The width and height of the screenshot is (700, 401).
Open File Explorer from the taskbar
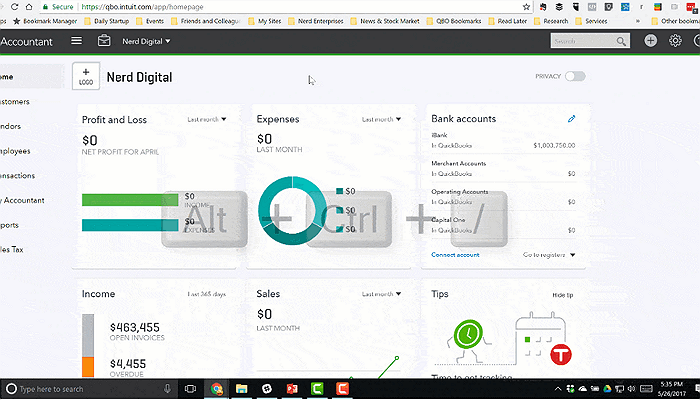point(241,388)
